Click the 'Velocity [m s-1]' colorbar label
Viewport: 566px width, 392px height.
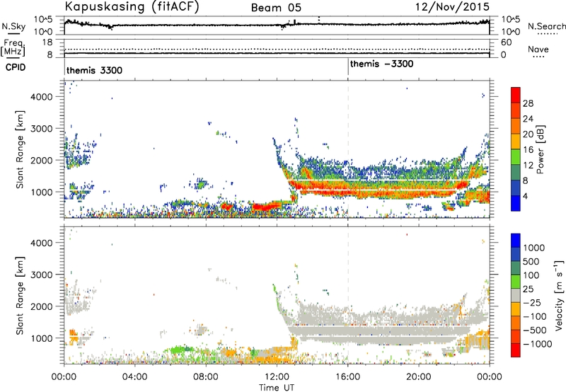(x=559, y=295)
